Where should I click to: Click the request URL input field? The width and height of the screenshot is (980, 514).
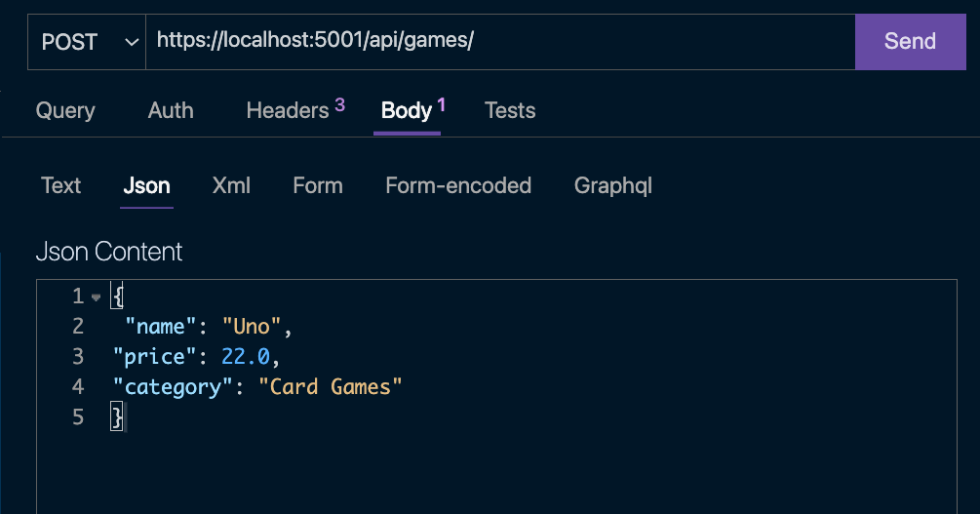coord(497,41)
